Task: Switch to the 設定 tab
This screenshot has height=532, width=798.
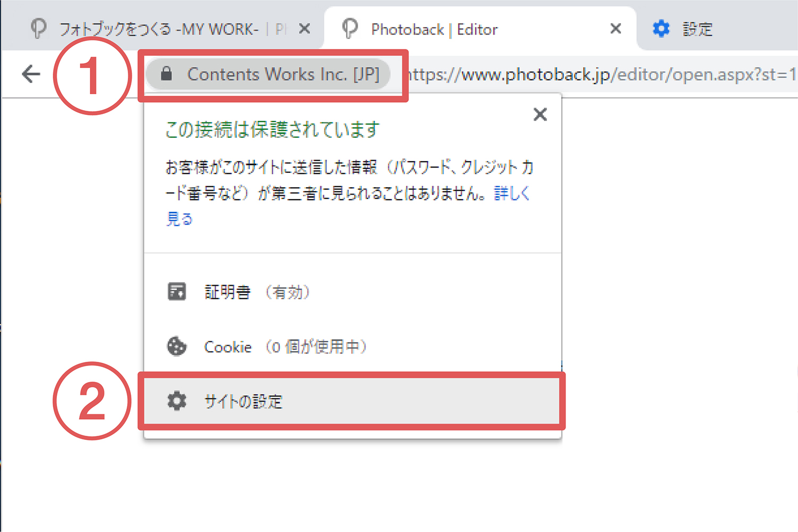Action: pos(718,29)
